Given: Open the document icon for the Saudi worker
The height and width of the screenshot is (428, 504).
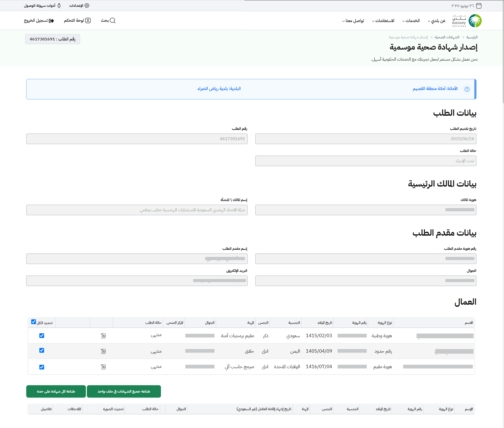Looking at the screenshot, I should click(103, 336).
